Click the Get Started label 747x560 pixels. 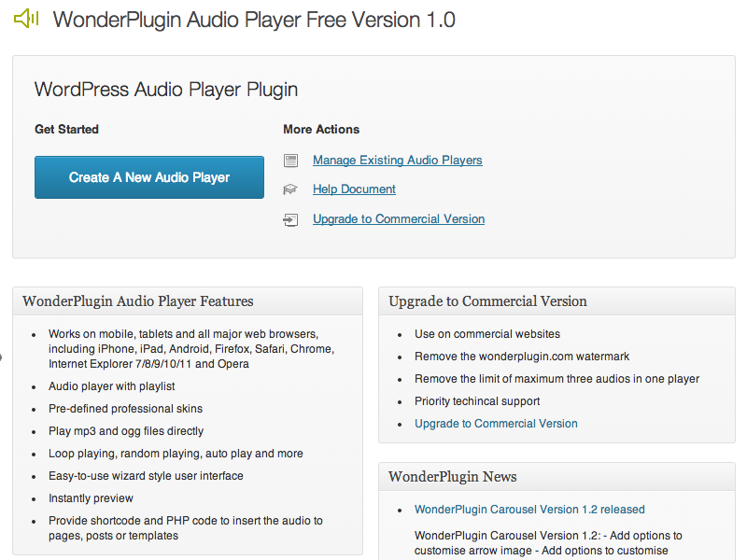coord(66,130)
